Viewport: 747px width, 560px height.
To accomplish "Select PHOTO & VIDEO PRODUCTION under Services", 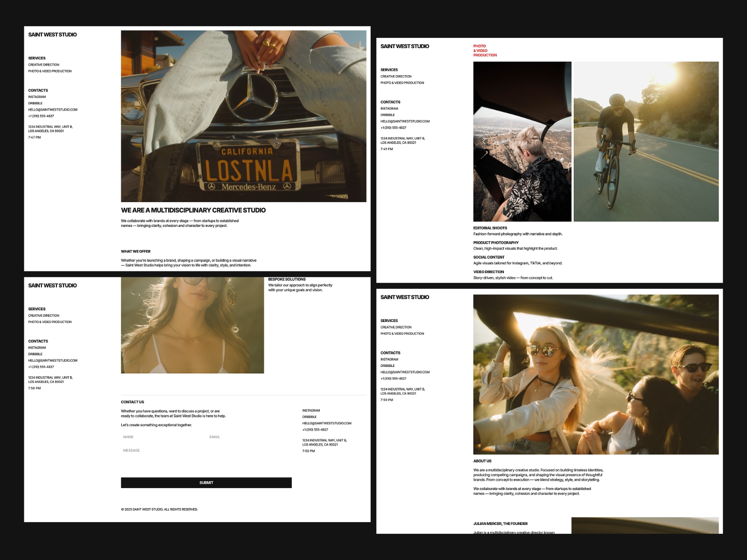I will (x=49, y=71).
